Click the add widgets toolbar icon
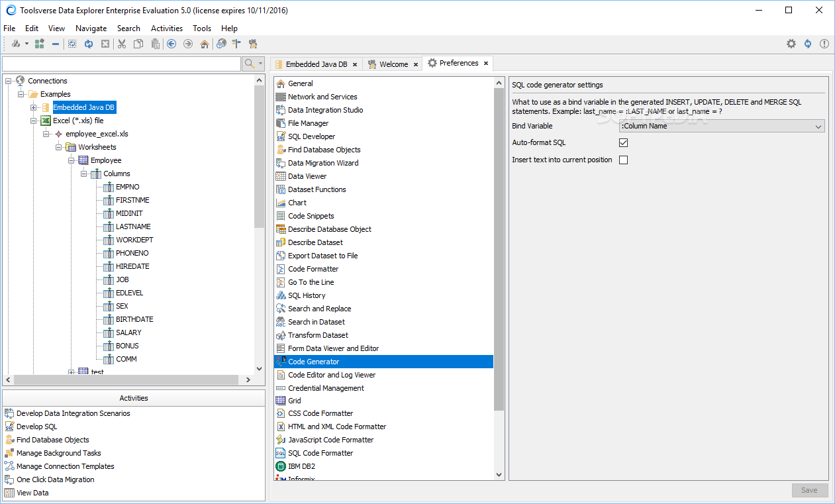 click(x=40, y=44)
